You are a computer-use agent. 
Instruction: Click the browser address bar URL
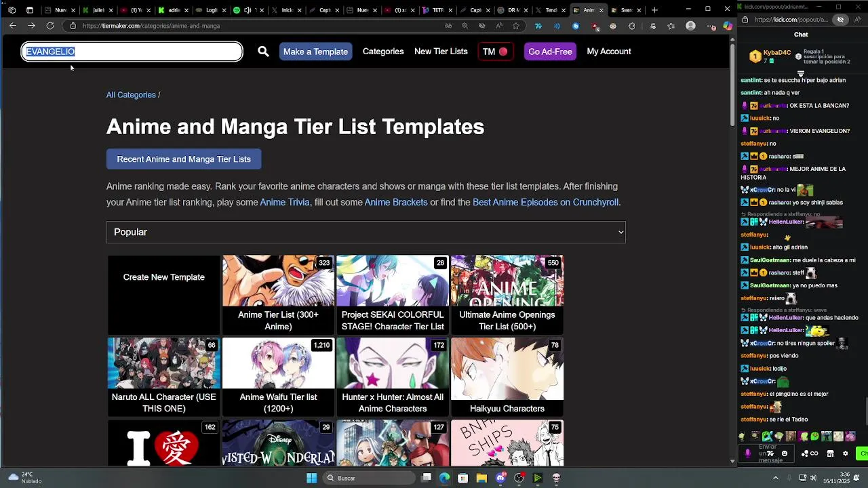(x=151, y=26)
